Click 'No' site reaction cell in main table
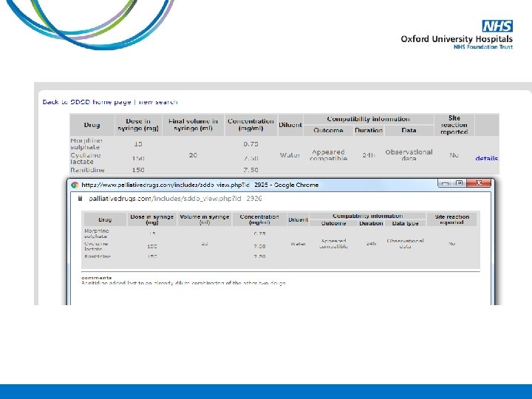The height and width of the screenshot is (399, 532). tap(454, 155)
